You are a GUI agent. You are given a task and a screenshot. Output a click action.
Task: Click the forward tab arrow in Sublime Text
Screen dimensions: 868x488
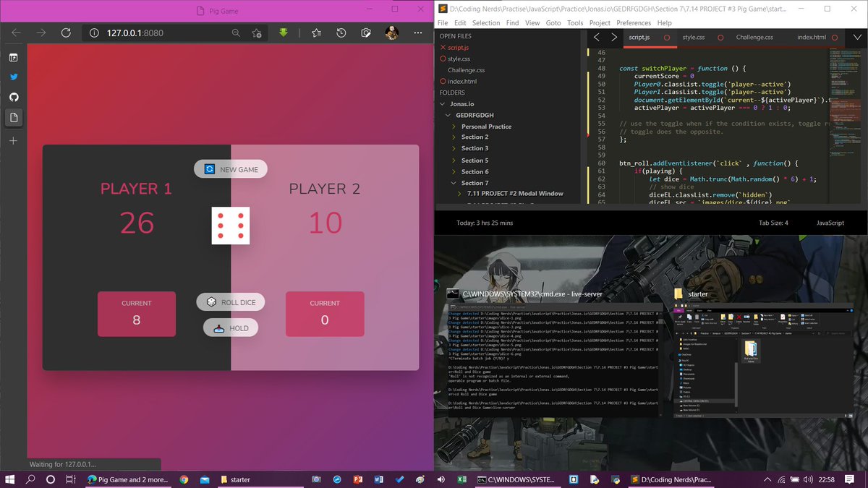coord(613,36)
